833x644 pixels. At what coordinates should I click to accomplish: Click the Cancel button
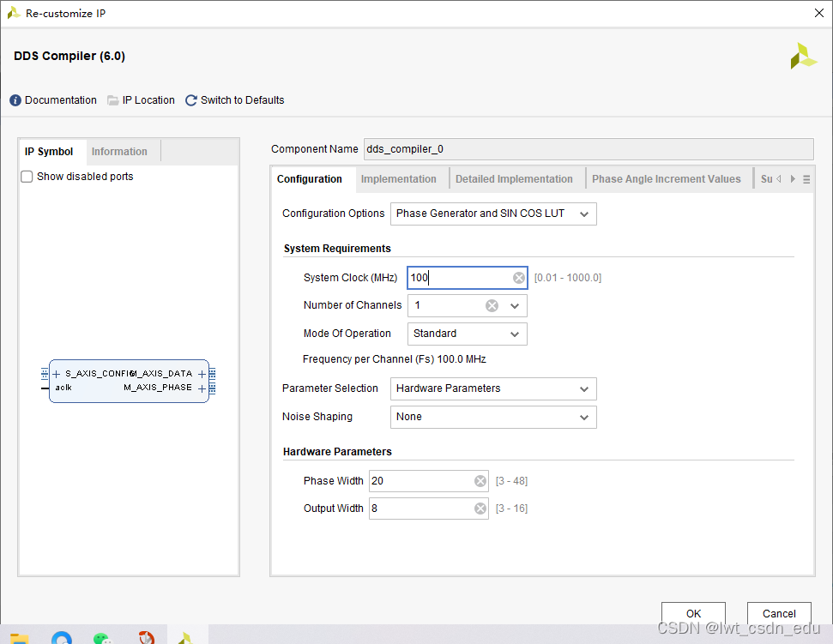[x=779, y=614]
